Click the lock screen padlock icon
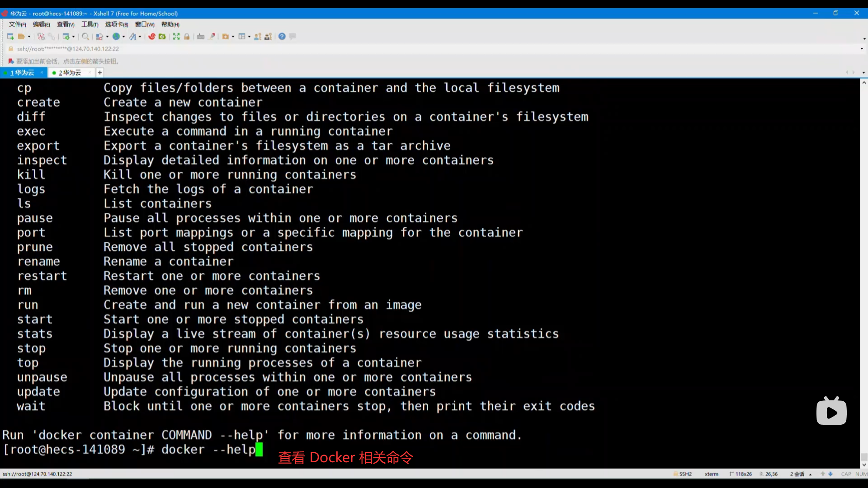Screen dimensions: 868x488 [187, 37]
